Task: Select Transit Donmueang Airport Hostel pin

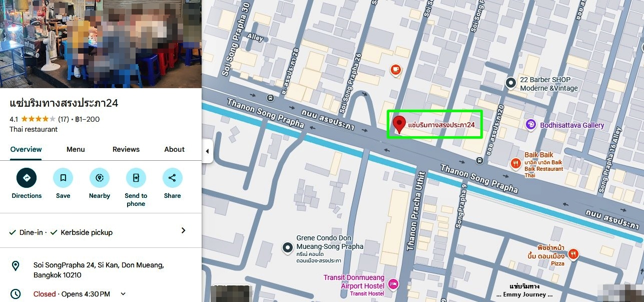Action: click(393, 284)
